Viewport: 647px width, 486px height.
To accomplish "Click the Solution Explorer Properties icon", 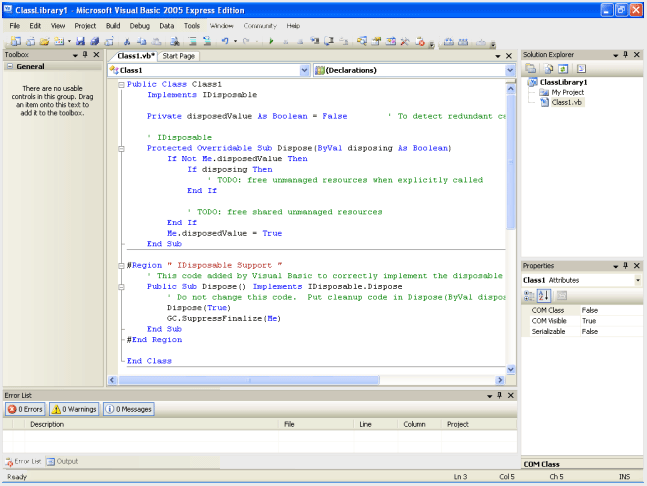I will (x=531, y=68).
